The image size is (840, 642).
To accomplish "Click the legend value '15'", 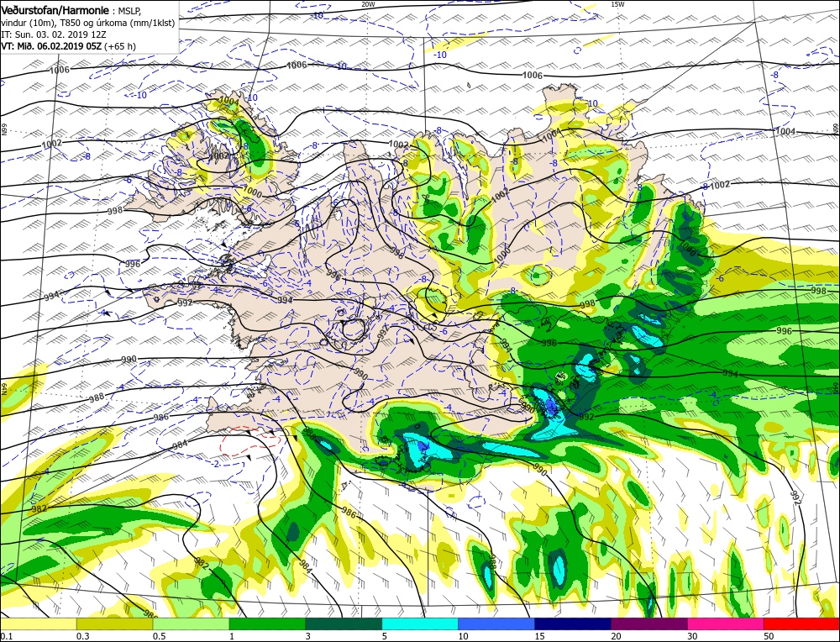I will [539, 636].
